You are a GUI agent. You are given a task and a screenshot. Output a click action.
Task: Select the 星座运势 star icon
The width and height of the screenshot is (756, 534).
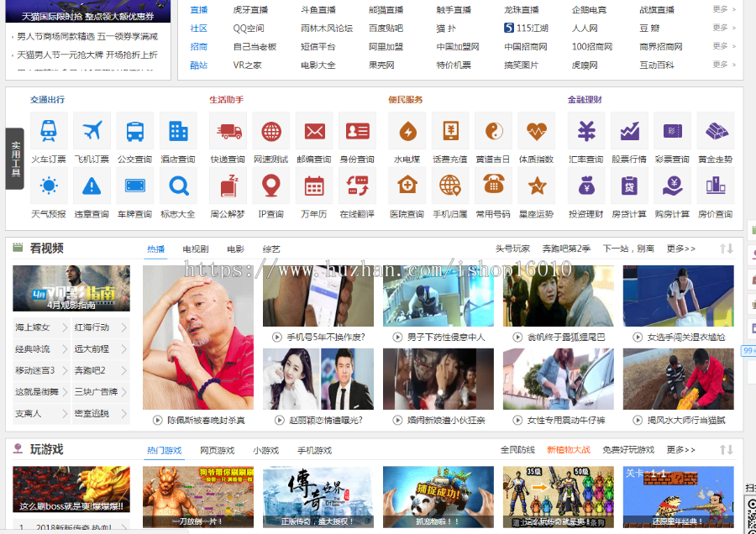coord(537,186)
